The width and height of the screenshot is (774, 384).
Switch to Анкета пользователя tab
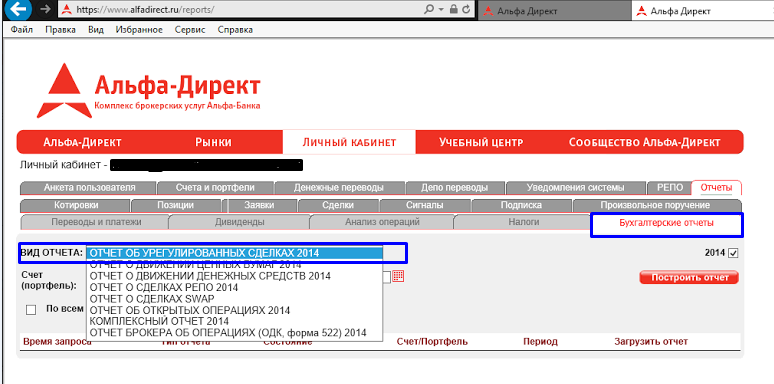click(89, 188)
